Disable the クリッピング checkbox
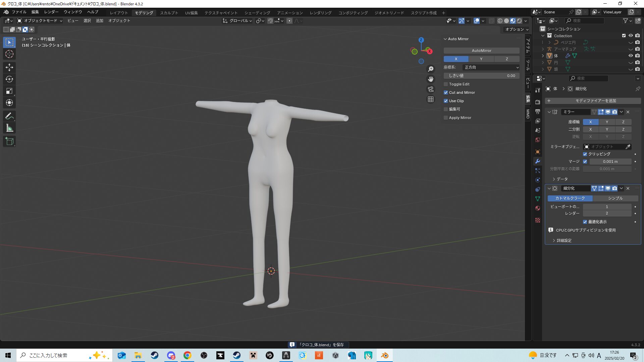 [585, 154]
